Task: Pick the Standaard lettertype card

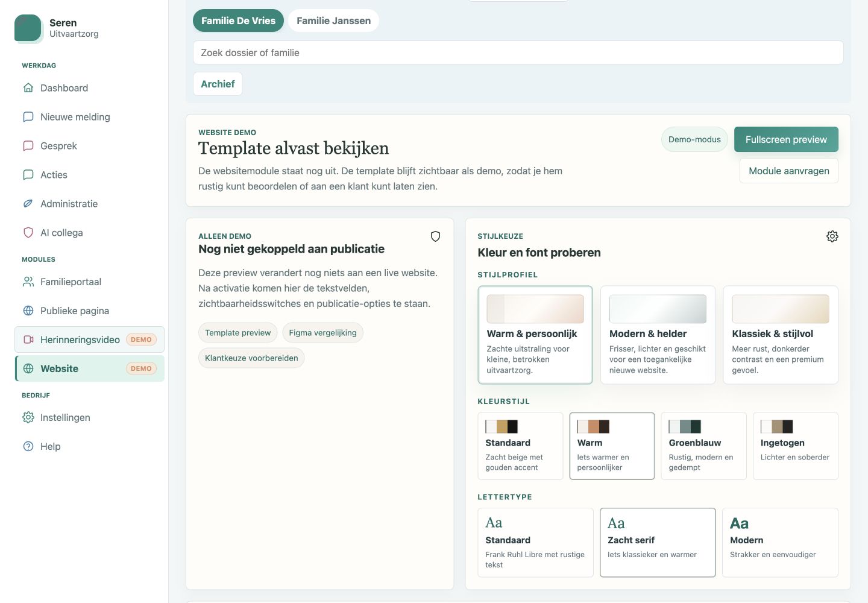Action: (x=535, y=543)
